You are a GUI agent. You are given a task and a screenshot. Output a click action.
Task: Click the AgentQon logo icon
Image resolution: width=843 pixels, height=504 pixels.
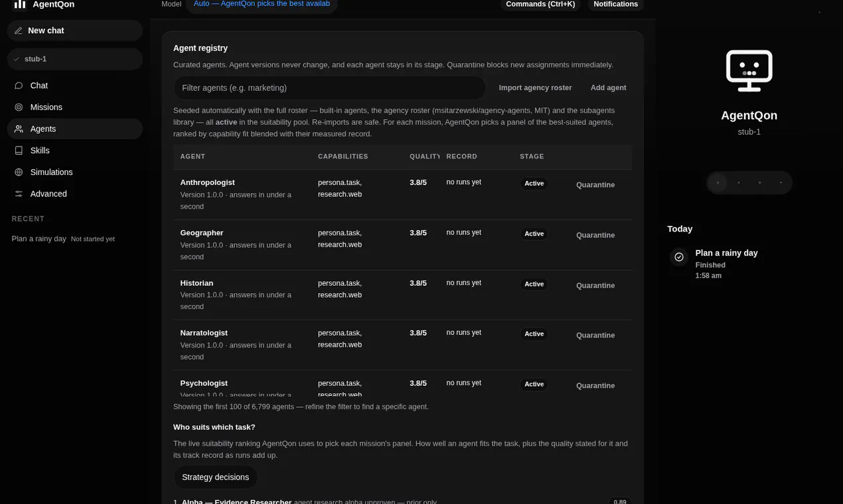20,4
